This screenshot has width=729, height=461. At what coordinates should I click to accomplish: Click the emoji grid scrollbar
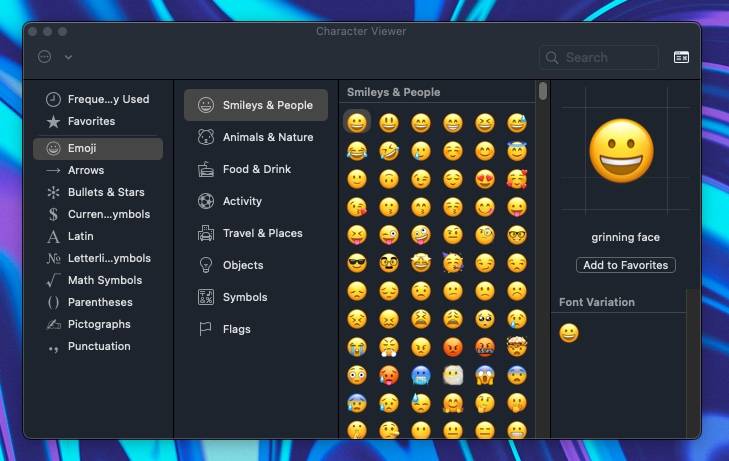(543, 91)
